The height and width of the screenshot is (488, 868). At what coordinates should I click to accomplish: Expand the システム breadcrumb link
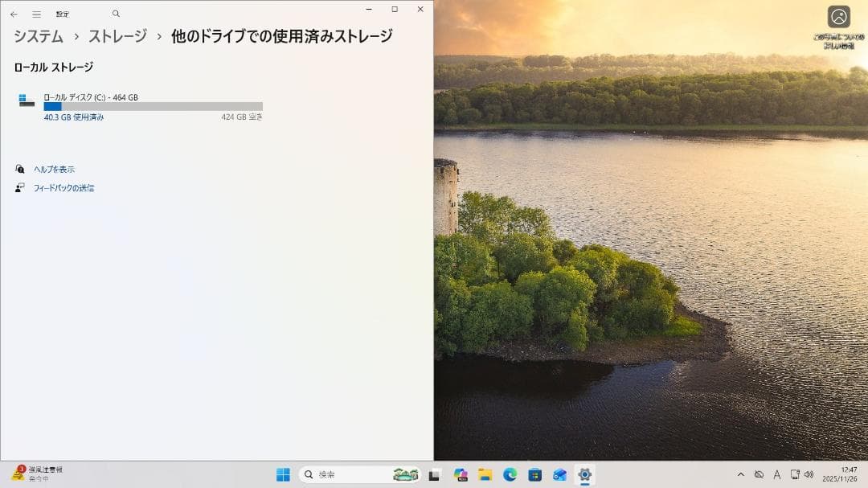[x=38, y=36]
